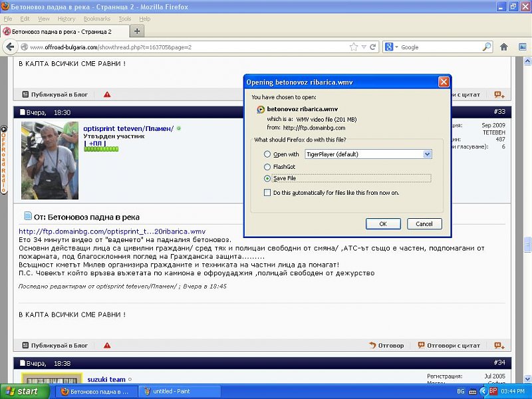Click the betonovoz ribarica.wmv ftp link
The width and height of the screenshot is (532, 399).
coord(112,231)
